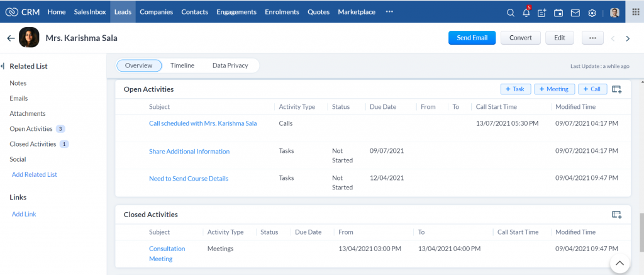Image resolution: width=644 pixels, height=275 pixels.
Task: Open the Enrolments module
Action: click(282, 12)
